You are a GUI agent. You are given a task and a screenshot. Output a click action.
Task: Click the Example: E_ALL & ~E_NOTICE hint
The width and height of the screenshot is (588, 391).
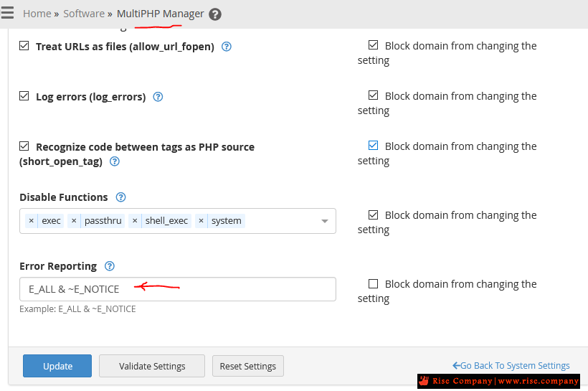pos(77,308)
